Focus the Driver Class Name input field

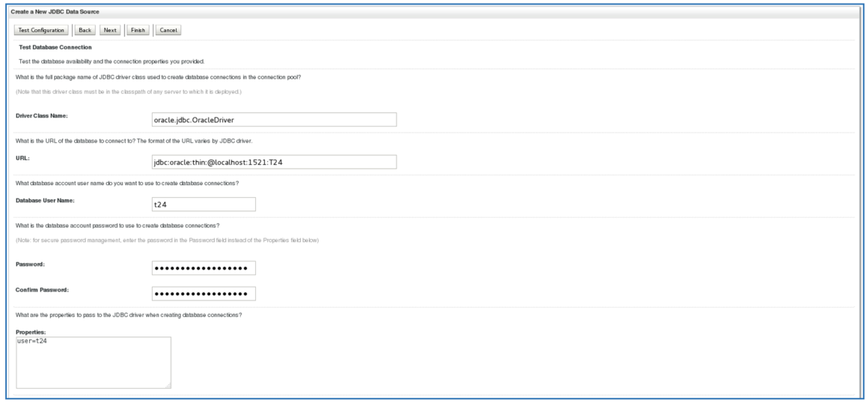click(273, 120)
